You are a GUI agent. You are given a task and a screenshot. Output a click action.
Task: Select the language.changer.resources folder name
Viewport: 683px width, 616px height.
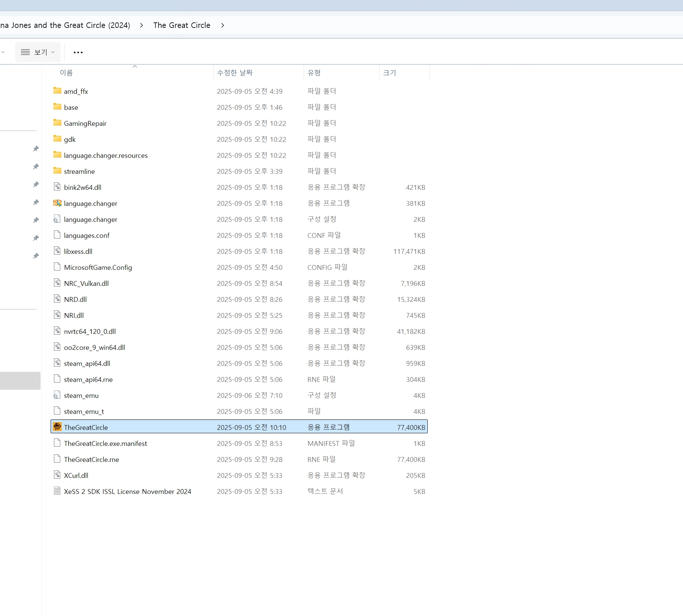106,155
